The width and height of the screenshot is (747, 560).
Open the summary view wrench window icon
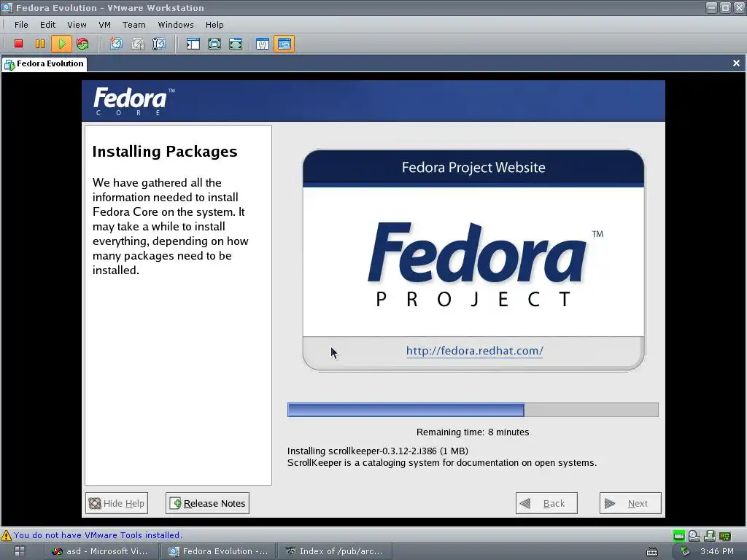263,44
